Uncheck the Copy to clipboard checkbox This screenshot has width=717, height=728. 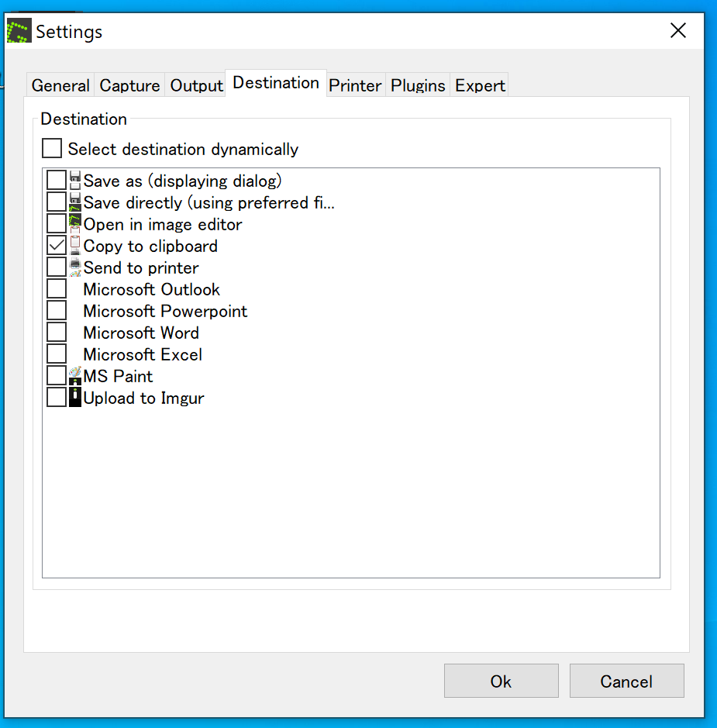point(57,246)
